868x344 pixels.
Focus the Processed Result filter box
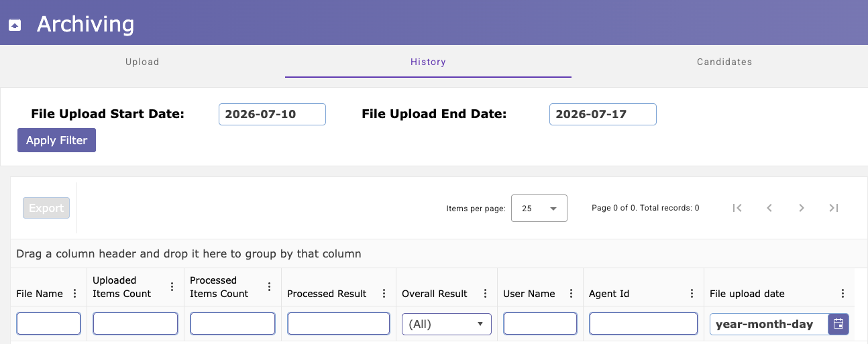pos(339,324)
